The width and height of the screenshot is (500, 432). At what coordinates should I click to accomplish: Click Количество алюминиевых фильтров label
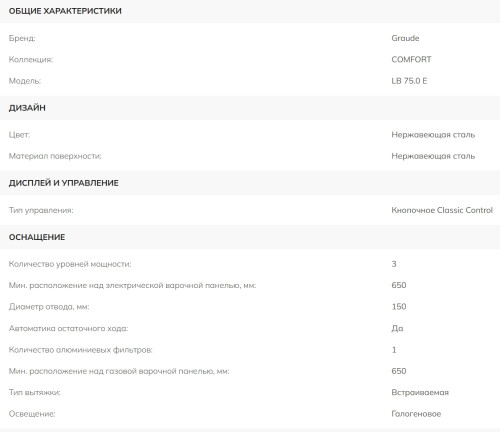(x=80, y=350)
